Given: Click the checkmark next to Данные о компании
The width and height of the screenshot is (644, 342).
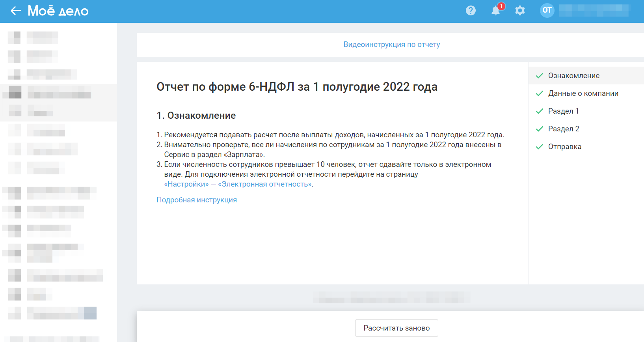Looking at the screenshot, I should pyautogui.click(x=540, y=93).
